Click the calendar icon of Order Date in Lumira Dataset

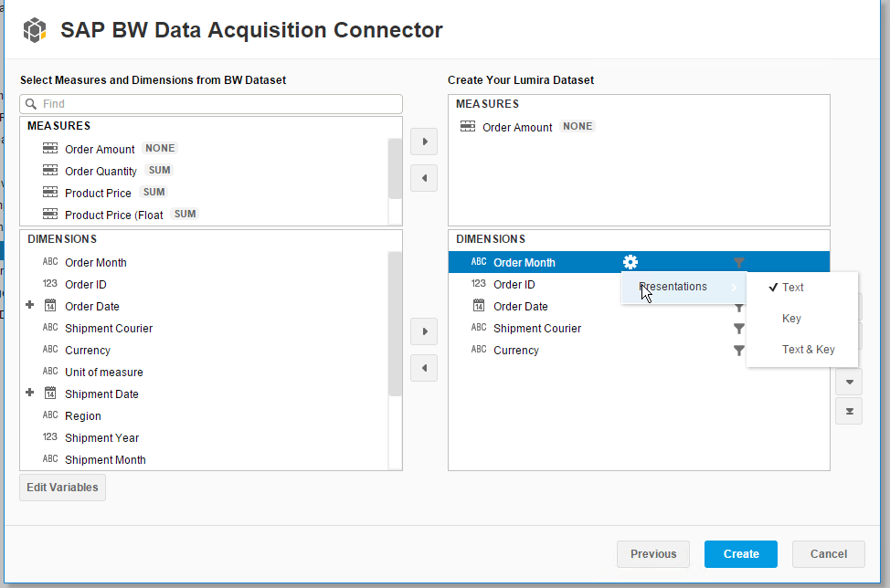pyautogui.click(x=479, y=306)
